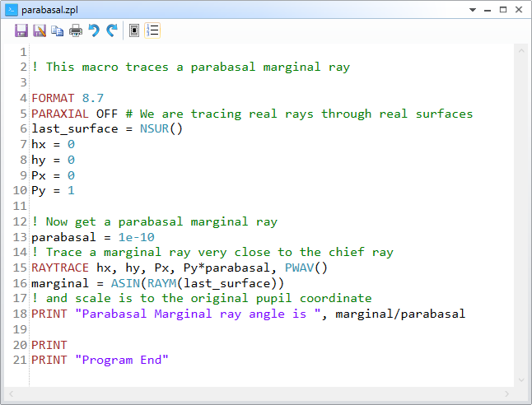Maximize the parabasal.zpl window
Viewport: 532px width, 405px height.
(x=503, y=10)
